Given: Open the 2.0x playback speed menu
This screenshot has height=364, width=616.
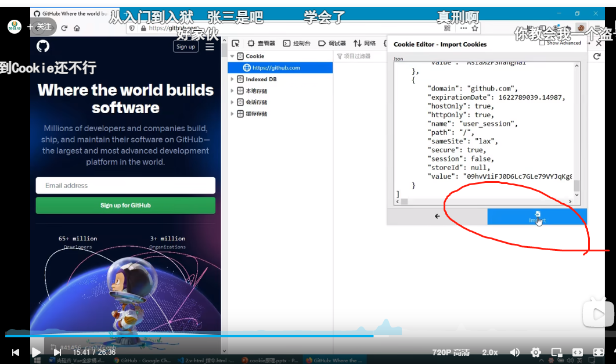Looking at the screenshot, I should (x=490, y=352).
